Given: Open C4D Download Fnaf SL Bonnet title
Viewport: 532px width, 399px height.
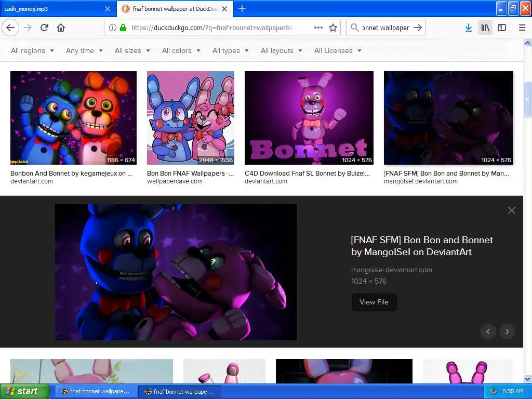Looking at the screenshot, I should click(x=308, y=174).
